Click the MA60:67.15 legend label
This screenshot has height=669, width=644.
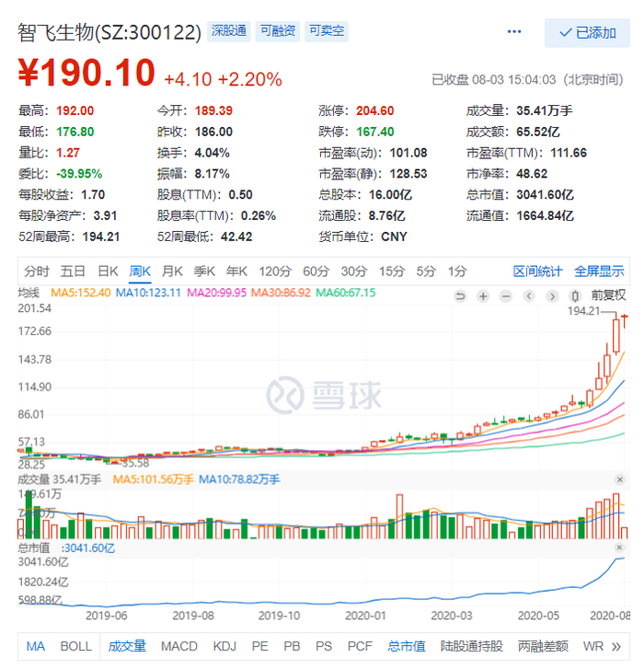click(345, 293)
